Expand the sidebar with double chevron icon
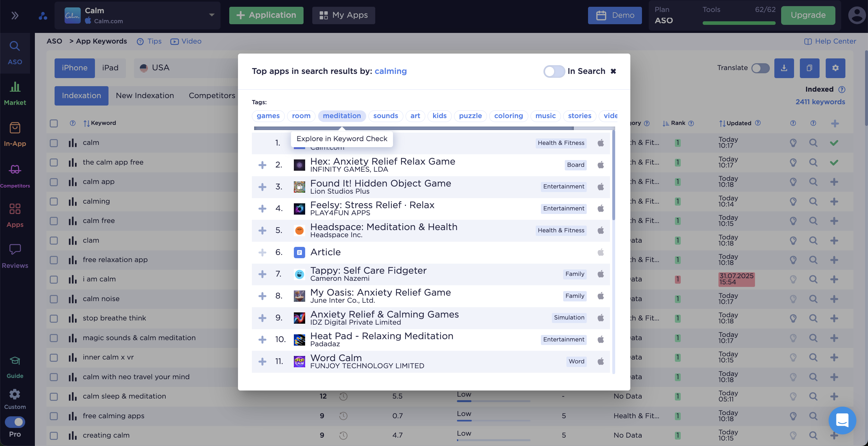Screen dimensions: 868x446 (x=15, y=15)
